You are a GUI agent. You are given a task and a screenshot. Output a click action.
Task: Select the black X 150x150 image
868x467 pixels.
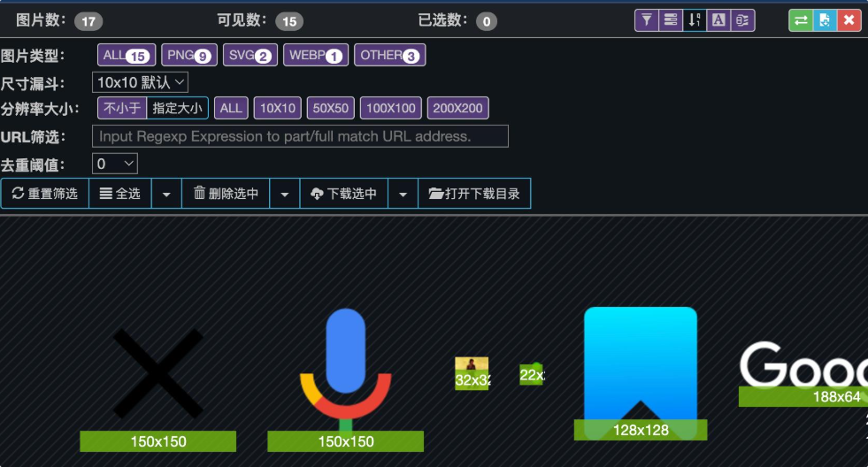(x=158, y=373)
